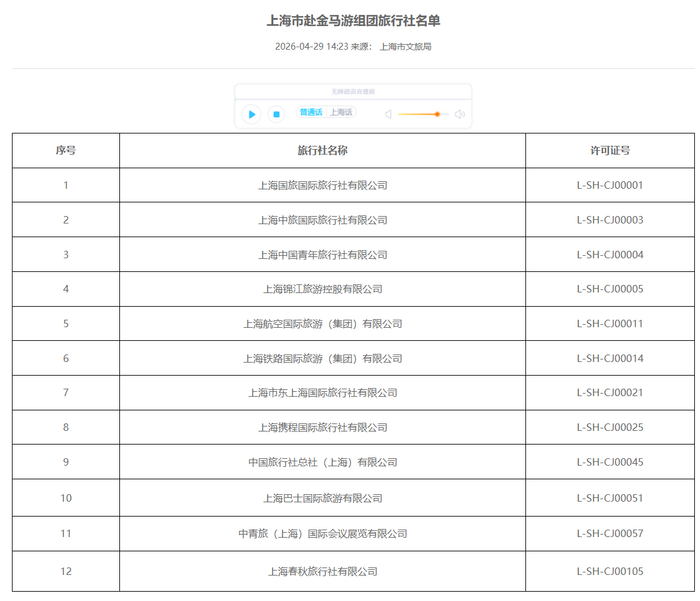Click the page title 上海市赴金马游组团旅行社名单
The image size is (700, 601).
353,21
